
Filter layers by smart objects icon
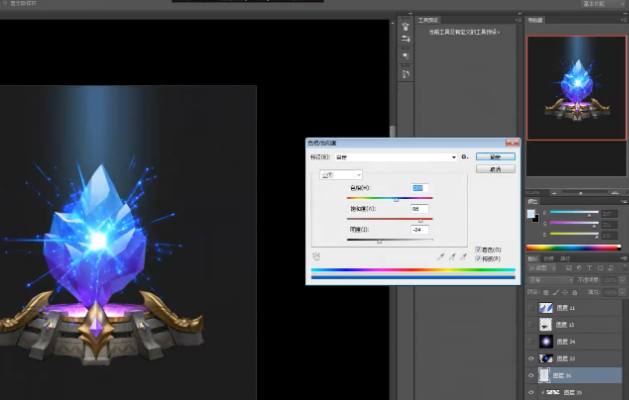point(610,268)
